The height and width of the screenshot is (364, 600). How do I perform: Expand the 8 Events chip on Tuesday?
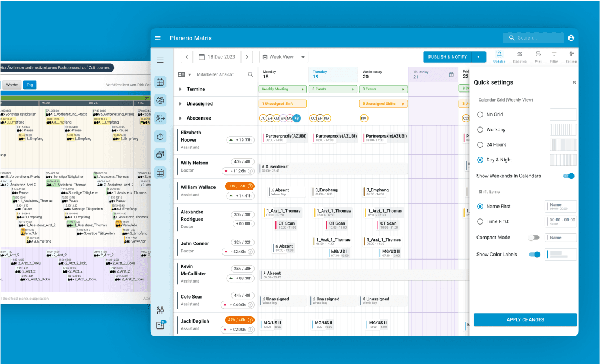(x=353, y=89)
